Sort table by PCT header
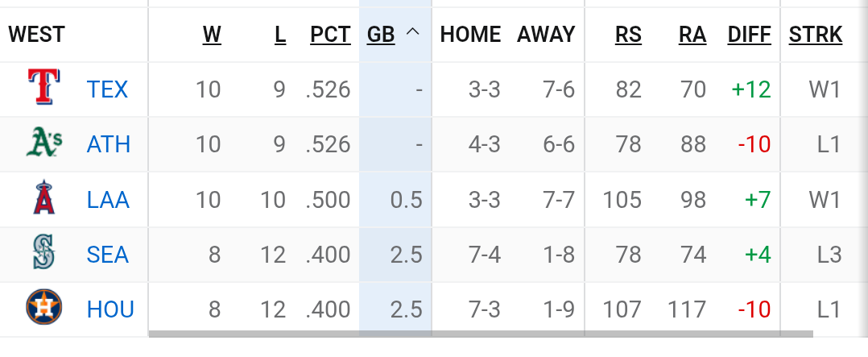Image resolution: width=868 pixels, height=357 pixels. (330, 35)
